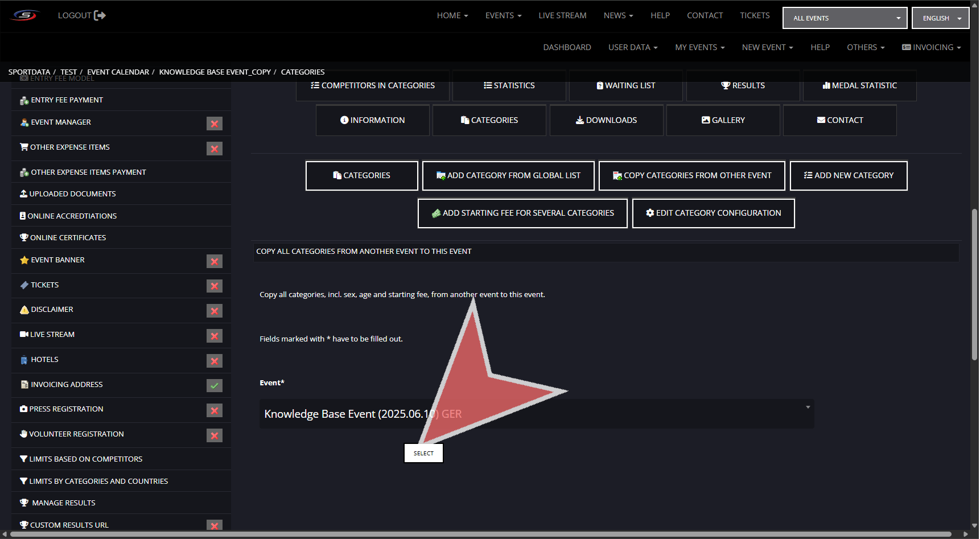Click the Downloads arrow icon
The image size is (980, 539).
point(579,120)
